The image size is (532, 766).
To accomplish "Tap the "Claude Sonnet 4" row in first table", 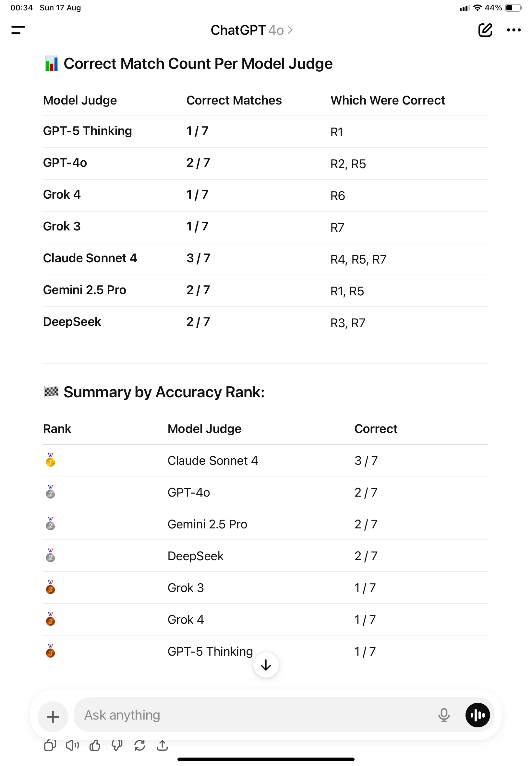I will point(90,258).
